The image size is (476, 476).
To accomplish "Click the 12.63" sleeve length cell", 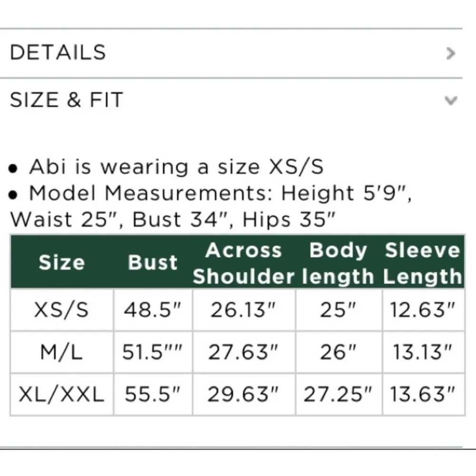I will [x=423, y=310].
